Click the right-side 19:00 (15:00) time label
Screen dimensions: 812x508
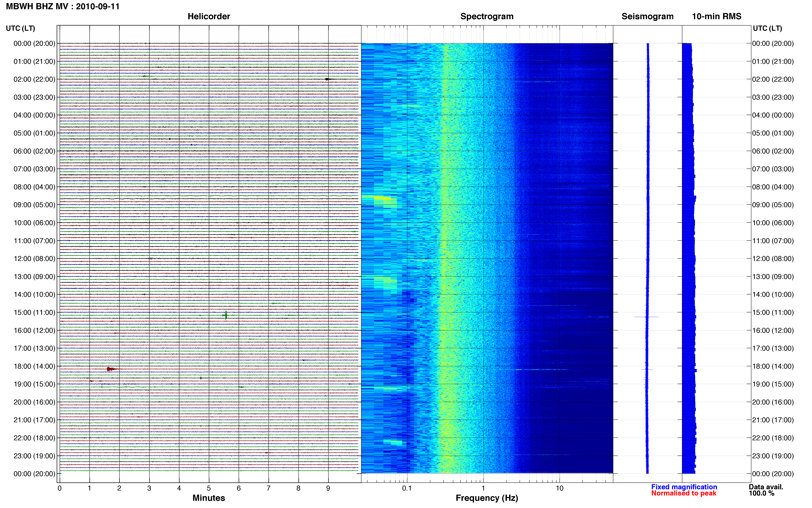[x=773, y=384]
